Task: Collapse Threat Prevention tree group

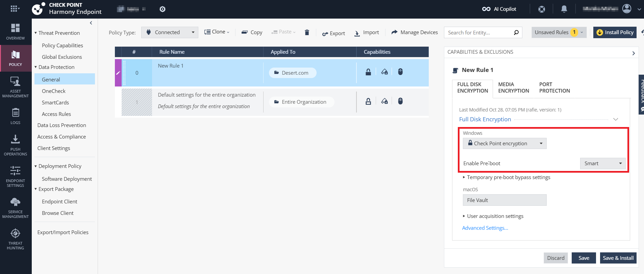Action: (x=35, y=33)
